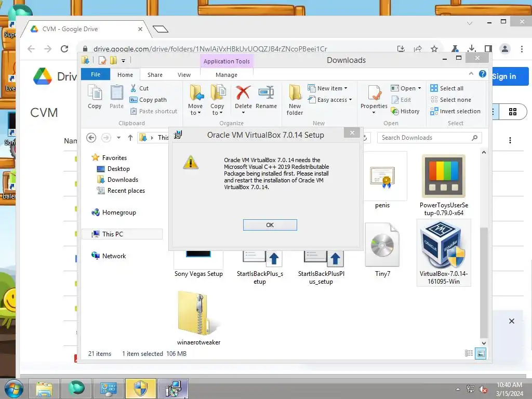Open the Chrome three-dot menu
This screenshot has width=532, height=399.
click(x=522, y=49)
